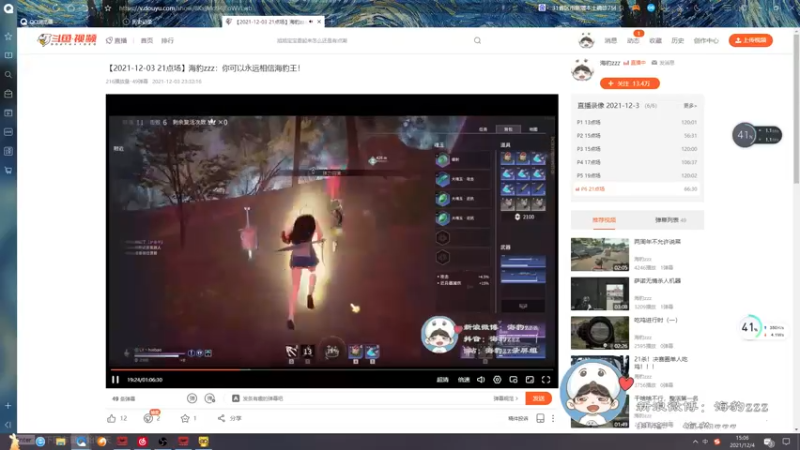The image size is (800, 450).
Task: Open the 直播 live nav item
Action: (117, 40)
